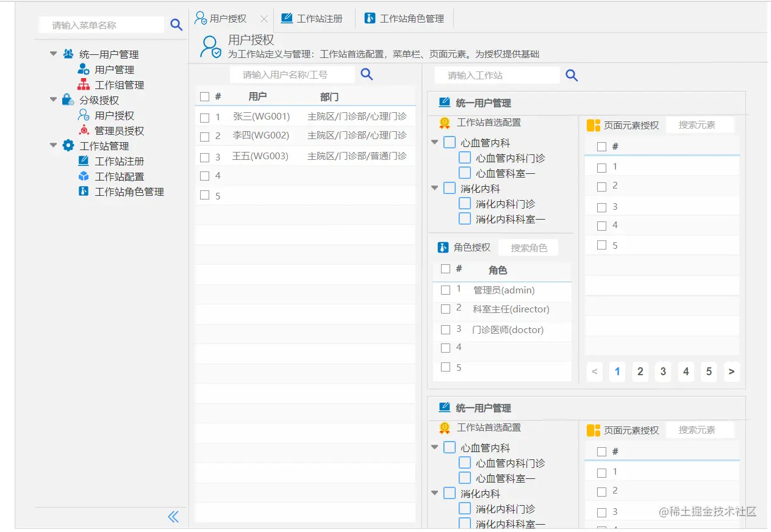Collapse sidebar with double-chevron icon
Image resolution: width=771 pixels, height=532 pixels.
[x=173, y=517]
